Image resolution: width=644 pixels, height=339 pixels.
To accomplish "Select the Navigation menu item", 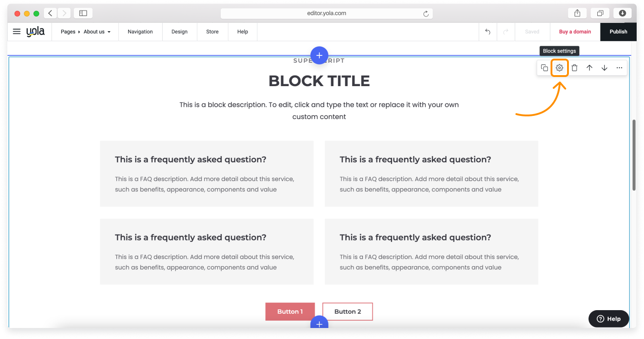I will click(140, 32).
